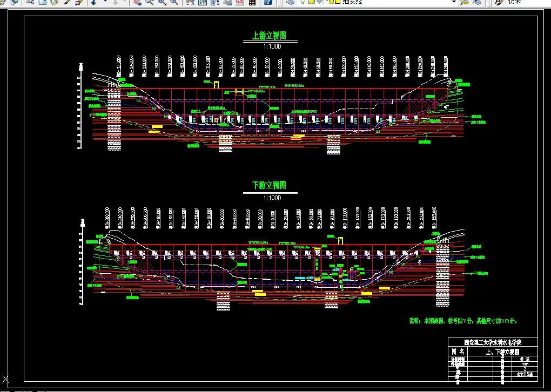Click the greyed Redo arrow icon

[116, 2]
